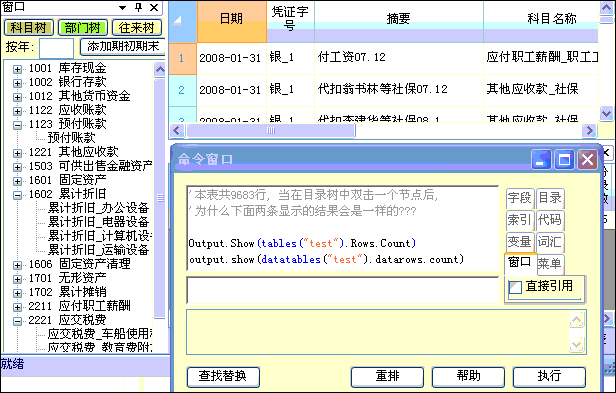The width and height of the screenshot is (616, 393).
Task: Click the 科目名称 column header
Action: [541, 21]
